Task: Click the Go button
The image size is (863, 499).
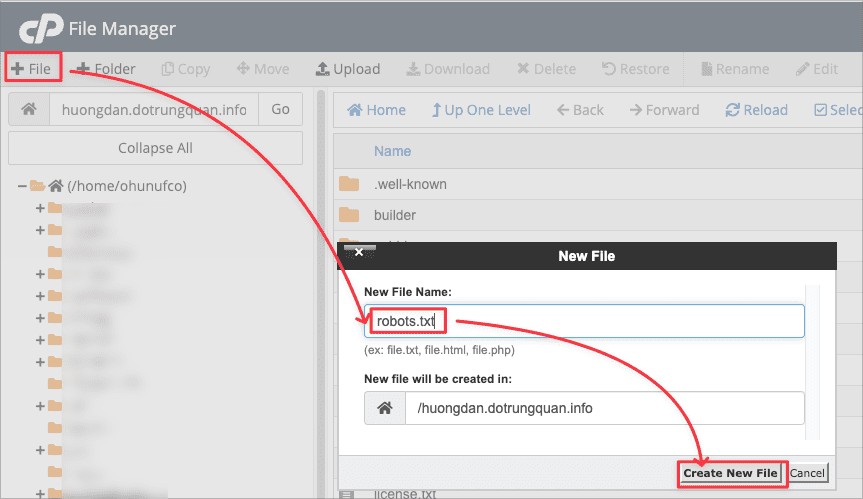Action: pos(280,109)
